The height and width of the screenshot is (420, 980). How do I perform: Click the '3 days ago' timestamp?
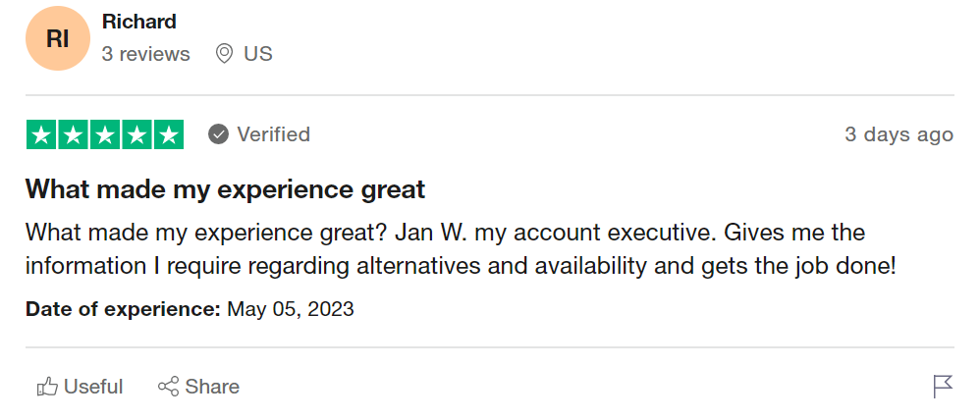pos(898,134)
